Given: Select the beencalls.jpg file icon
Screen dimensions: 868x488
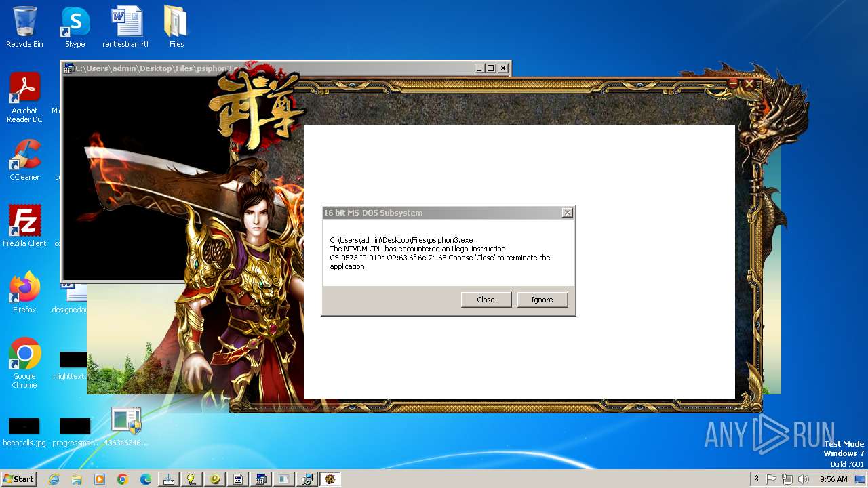Looking at the screenshot, I should click(24, 431).
